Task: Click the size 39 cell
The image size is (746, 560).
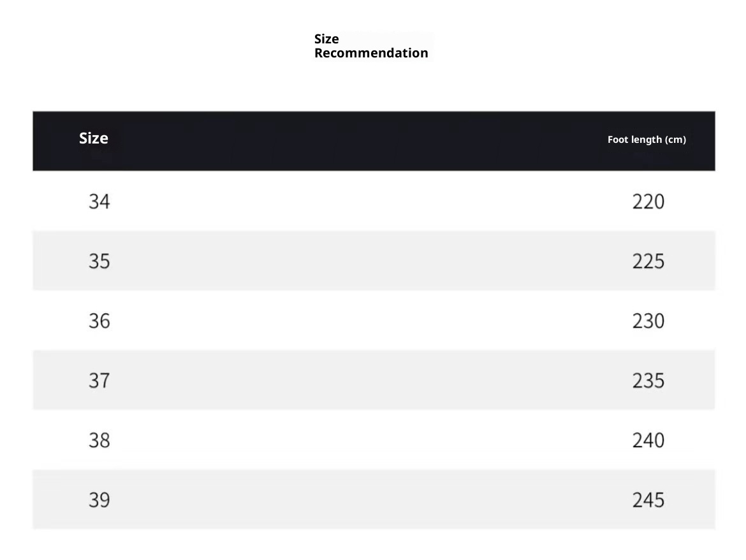Action: pos(99,500)
